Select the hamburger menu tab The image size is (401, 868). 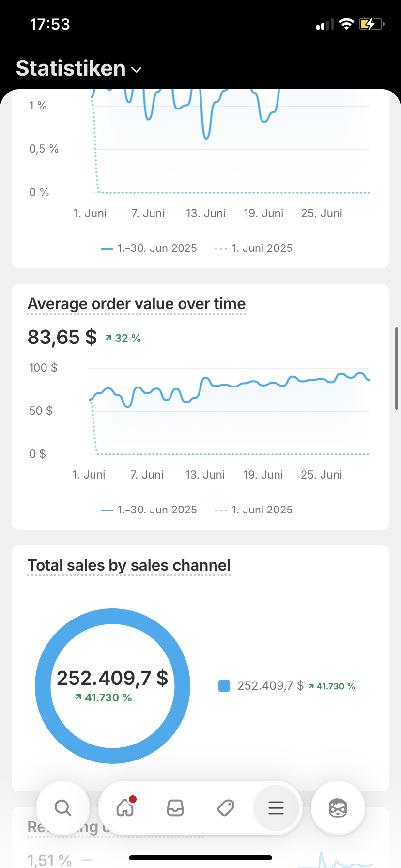tap(276, 808)
